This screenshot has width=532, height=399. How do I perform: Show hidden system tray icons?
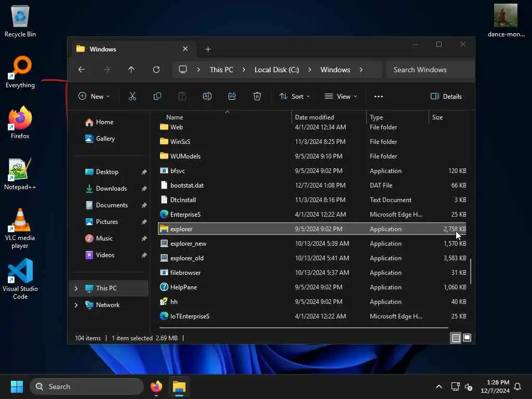[439, 387]
